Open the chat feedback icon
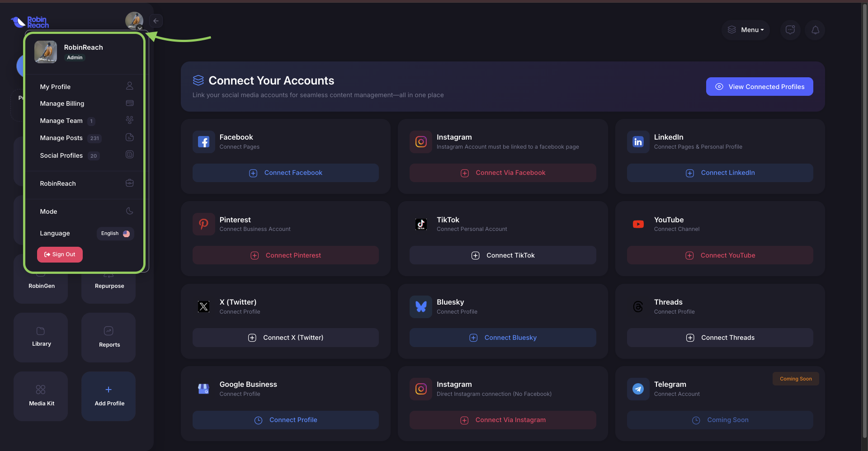868x451 pixels. 790,30
